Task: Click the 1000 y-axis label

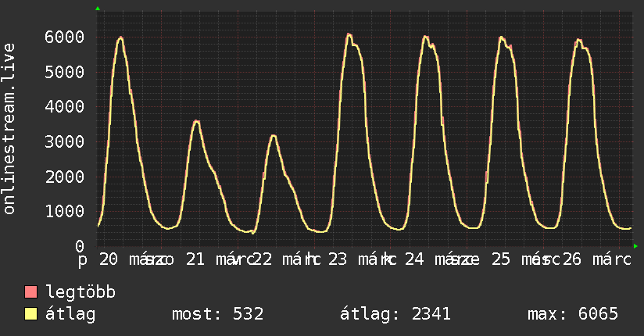Action: click(x=65, y=211)
